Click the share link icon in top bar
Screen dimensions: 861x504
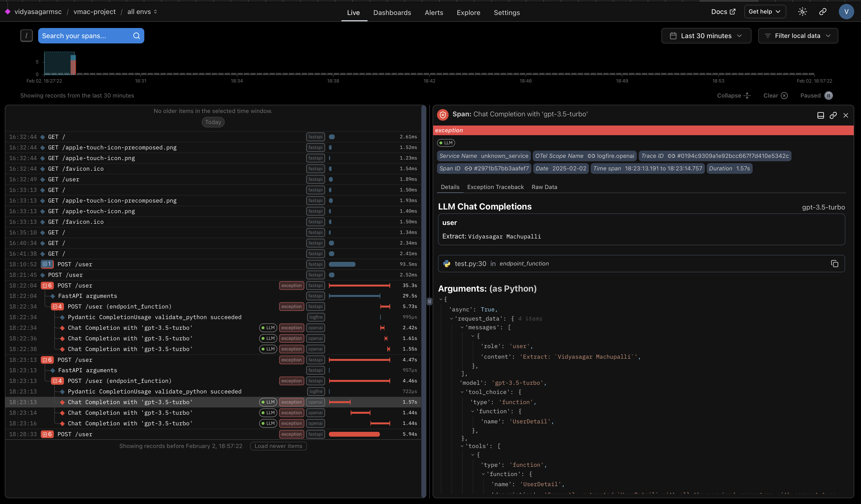tap(823, 11)
